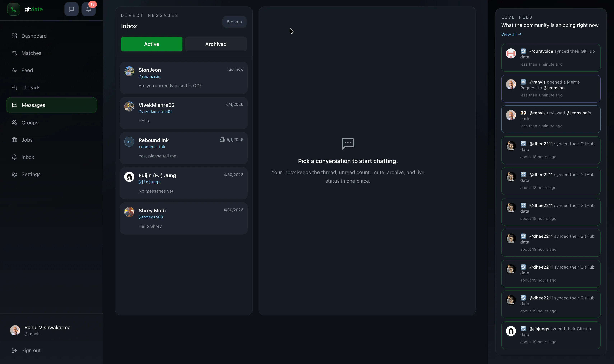Click the Messages chat icon in sidebar
The height and width of the screenshot is (364, 614).
tap(15, 105)
